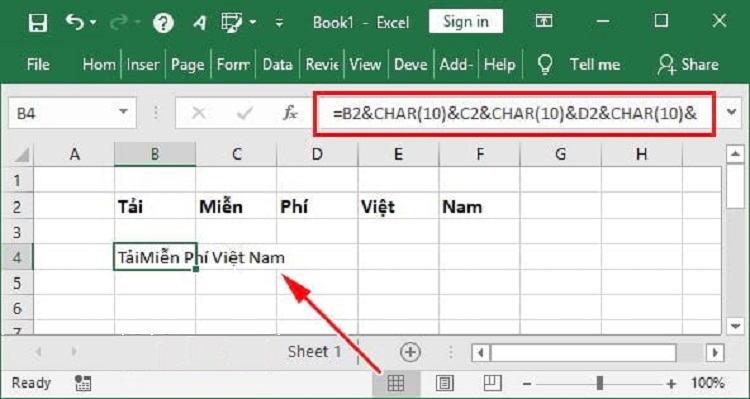The width and height of the screenshot is (750, 399).
Task: Click the macro recording status bar icon
Action: (83, 383)
